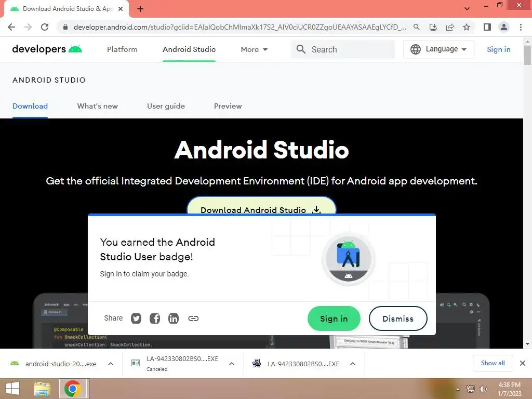Screen dimensions: 532x399
Task: Click the Download Android Studio button
Action: 261,206
